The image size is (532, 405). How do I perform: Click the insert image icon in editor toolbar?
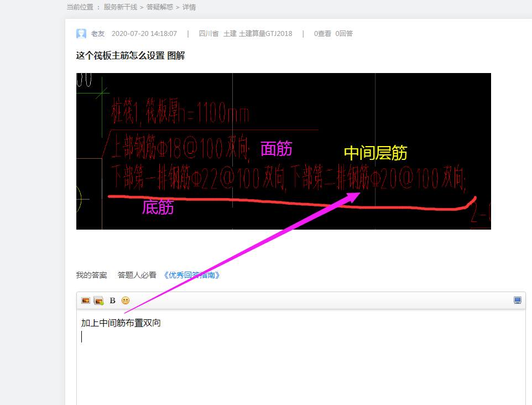coord(86,300)
